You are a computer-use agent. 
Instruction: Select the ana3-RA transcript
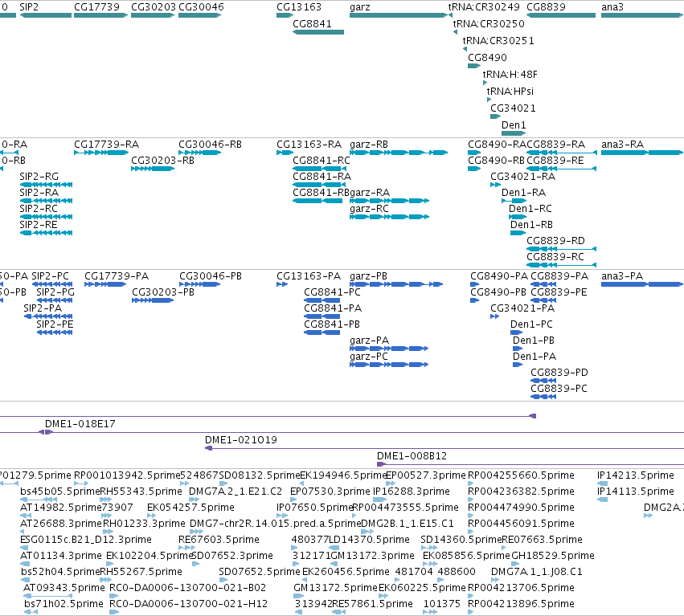641,153
